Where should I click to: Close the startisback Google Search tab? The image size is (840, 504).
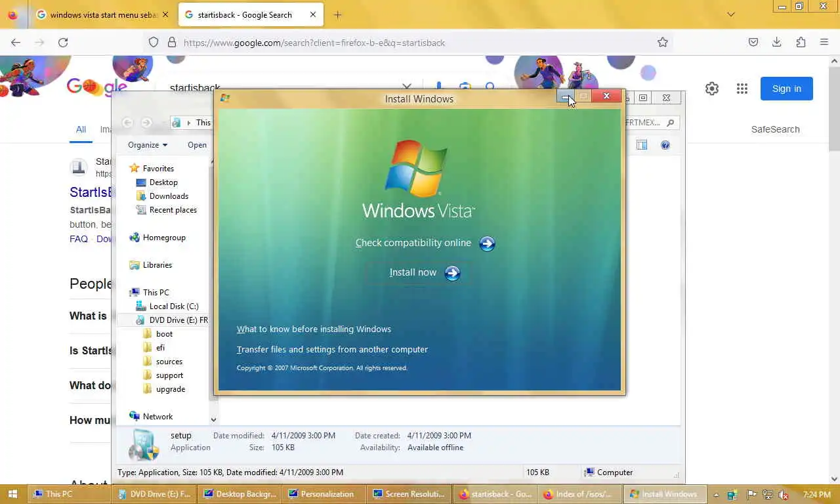pyautogui.click(x=313, y=14)
